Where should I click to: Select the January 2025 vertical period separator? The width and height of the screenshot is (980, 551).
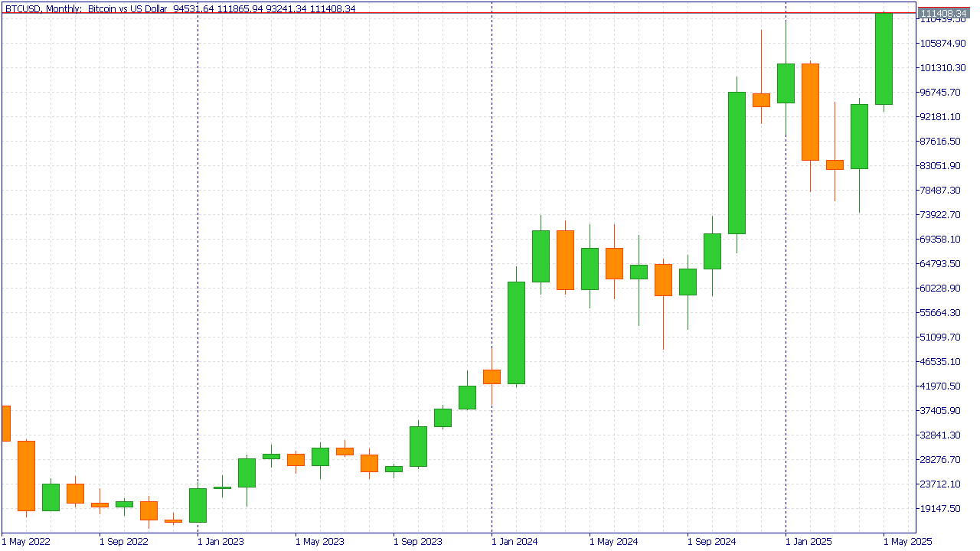786,306
